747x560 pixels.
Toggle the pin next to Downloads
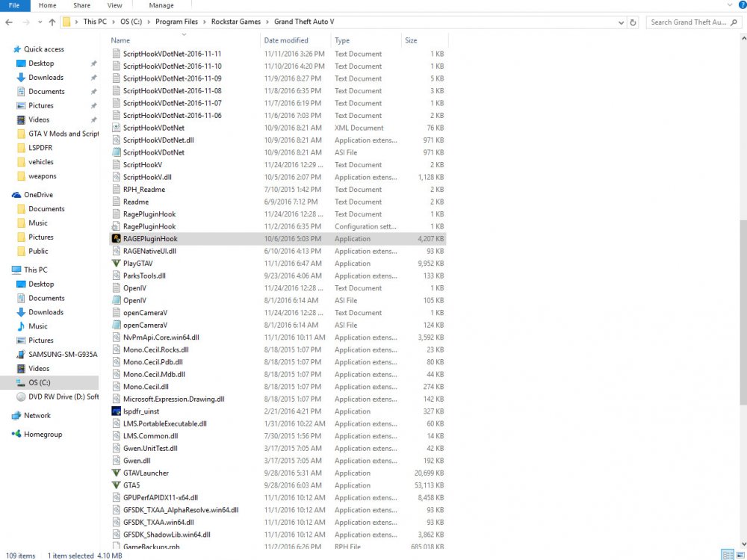tap(94, 78)
